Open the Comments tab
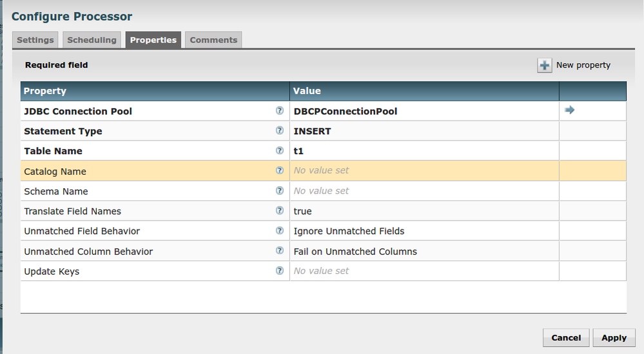 pos(213,40)
